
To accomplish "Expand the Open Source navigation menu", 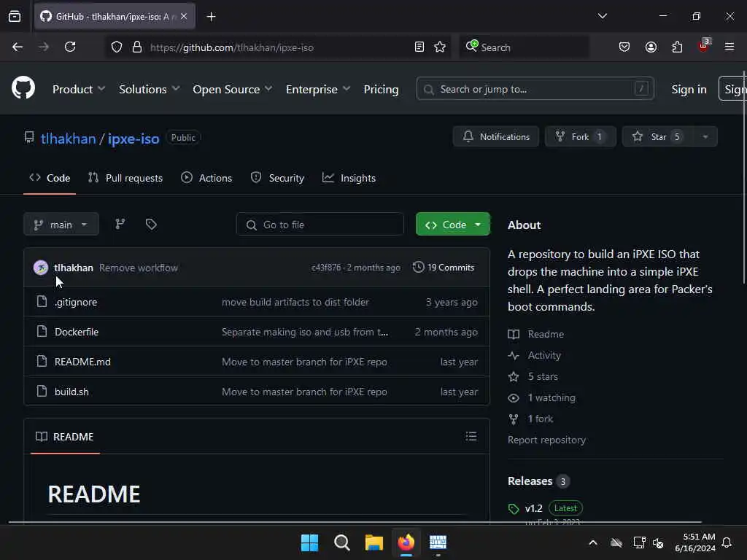I will [233, 89].
